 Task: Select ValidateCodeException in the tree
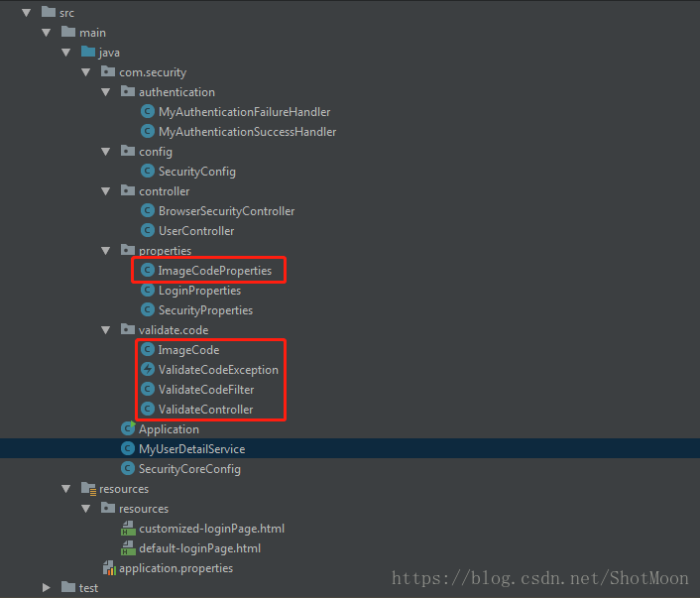point(218,370)
